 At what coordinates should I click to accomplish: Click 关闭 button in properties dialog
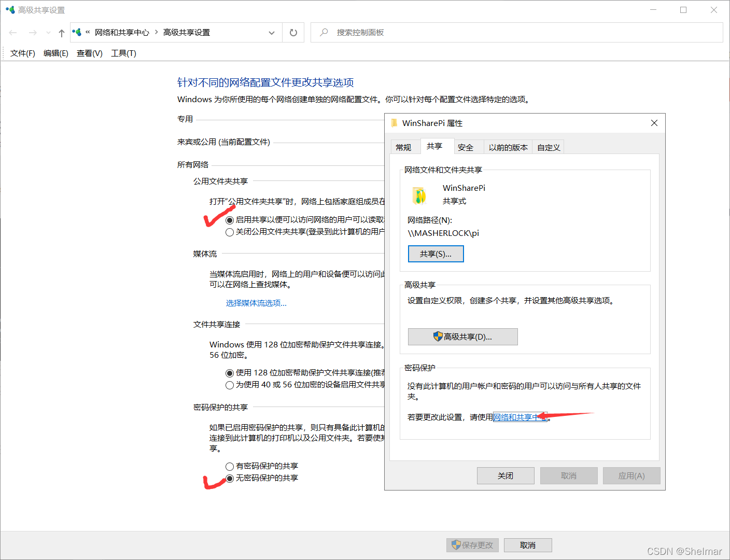(x=506, y=475)
